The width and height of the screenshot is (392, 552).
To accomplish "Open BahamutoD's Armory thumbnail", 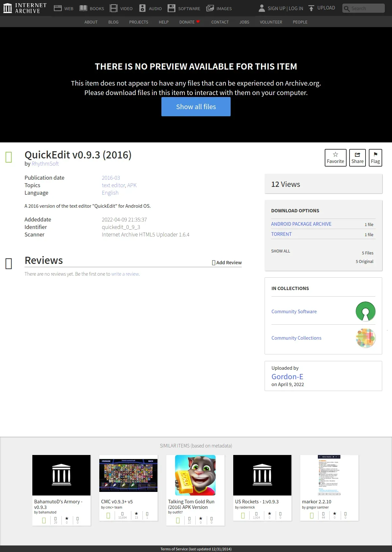I will [x=61, y=475].
